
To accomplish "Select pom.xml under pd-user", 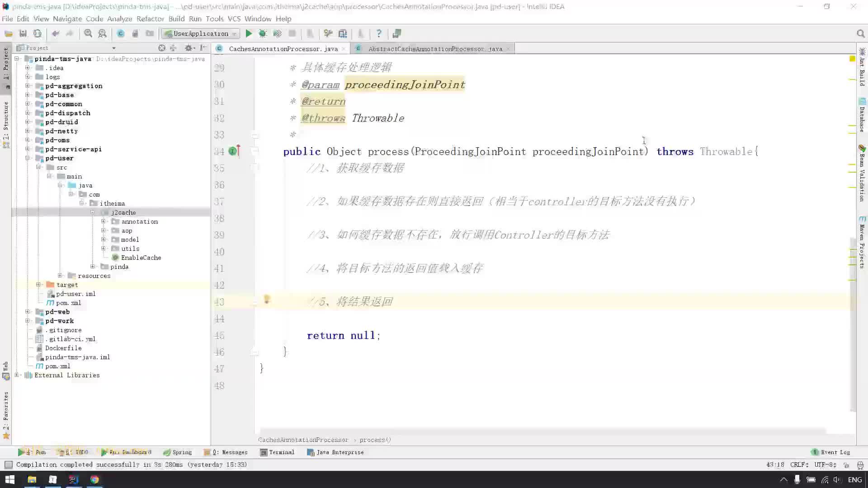I will point(68,303).
